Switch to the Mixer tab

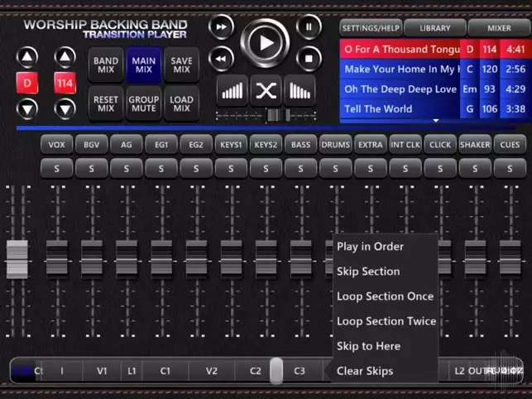tap(500, 28)
